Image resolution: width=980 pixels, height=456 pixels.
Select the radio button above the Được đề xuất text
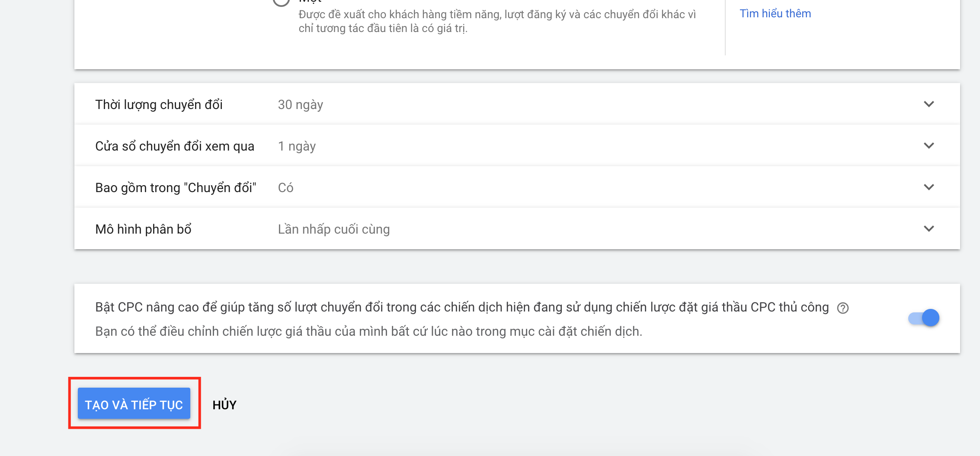(x=281, y=1)
